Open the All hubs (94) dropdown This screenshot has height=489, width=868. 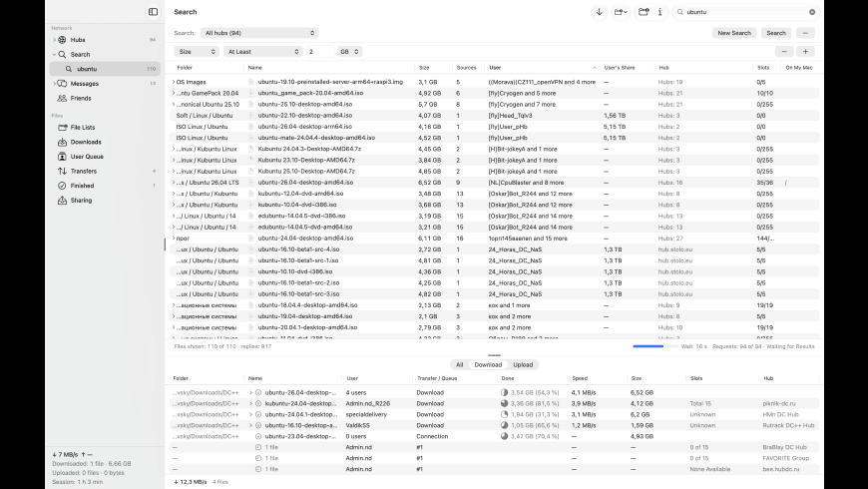259,33
